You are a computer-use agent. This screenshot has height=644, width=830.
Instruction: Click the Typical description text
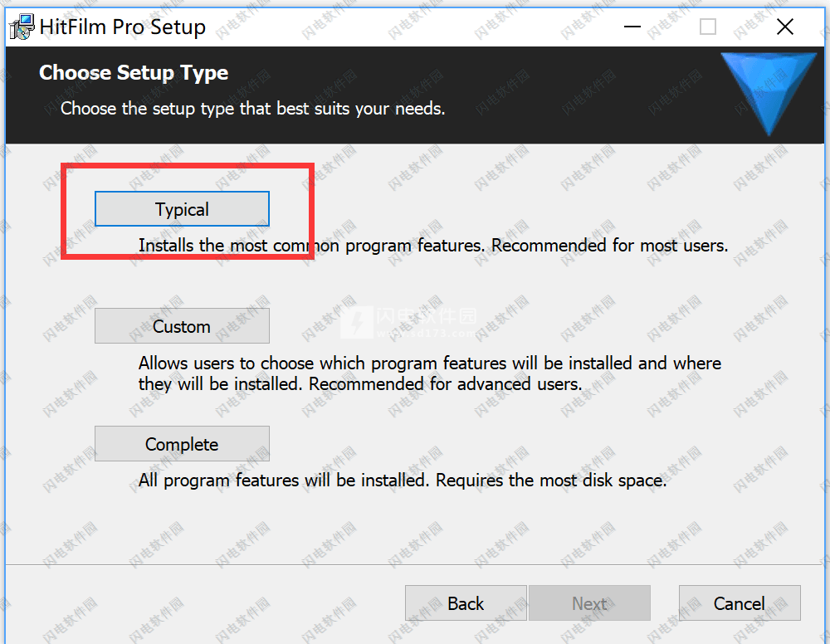click(433, 246)
